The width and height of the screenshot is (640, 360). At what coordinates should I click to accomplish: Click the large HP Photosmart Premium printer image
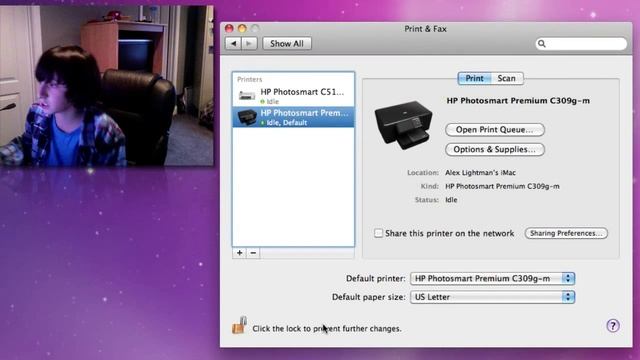click(x=403, y=125)
